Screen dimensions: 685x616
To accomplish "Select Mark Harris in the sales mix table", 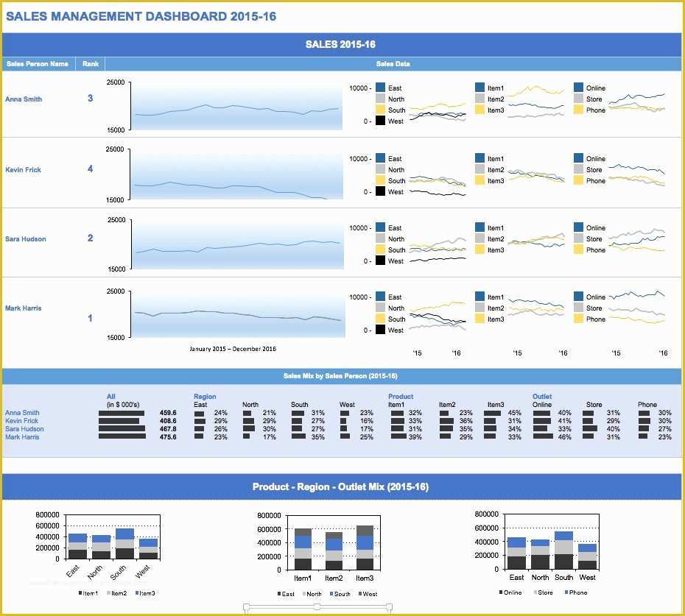I will (x=22, y=437).
